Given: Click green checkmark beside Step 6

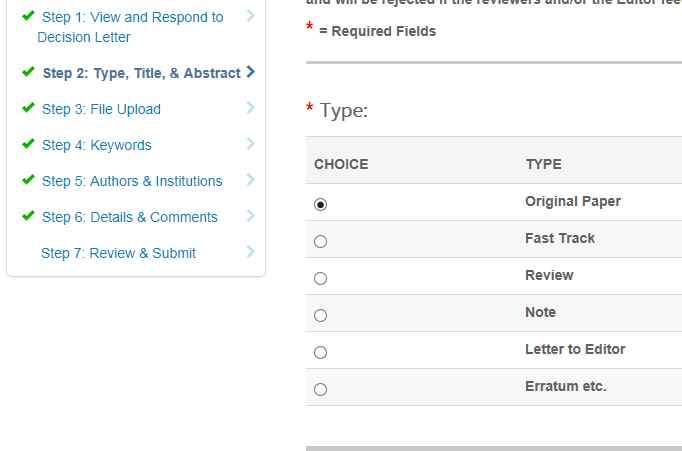Looking at the screenshot, I should click(x=28, y=216).
